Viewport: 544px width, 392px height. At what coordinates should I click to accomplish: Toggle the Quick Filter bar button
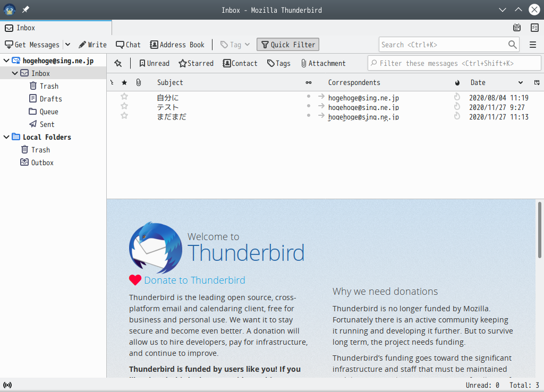click(288, 45)
